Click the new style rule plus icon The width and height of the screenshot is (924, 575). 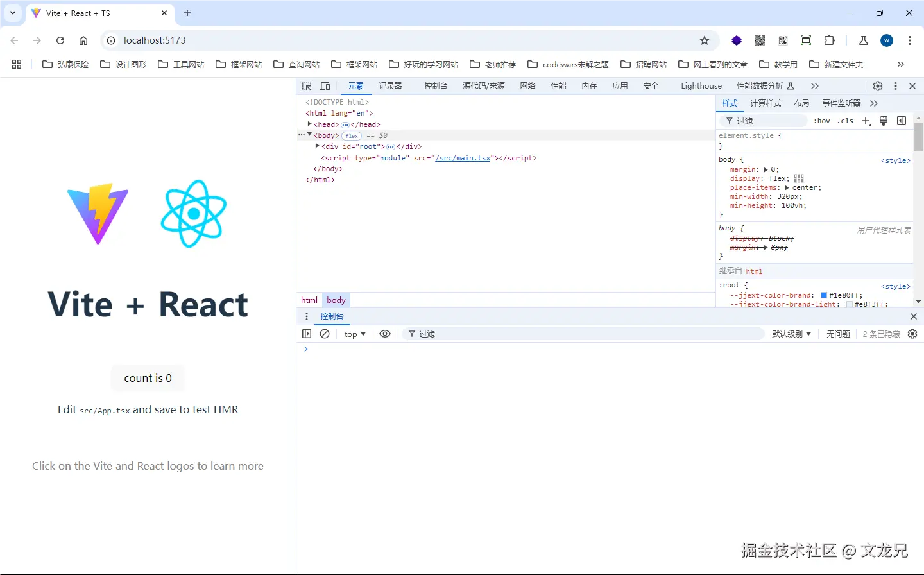coord(866,121)
